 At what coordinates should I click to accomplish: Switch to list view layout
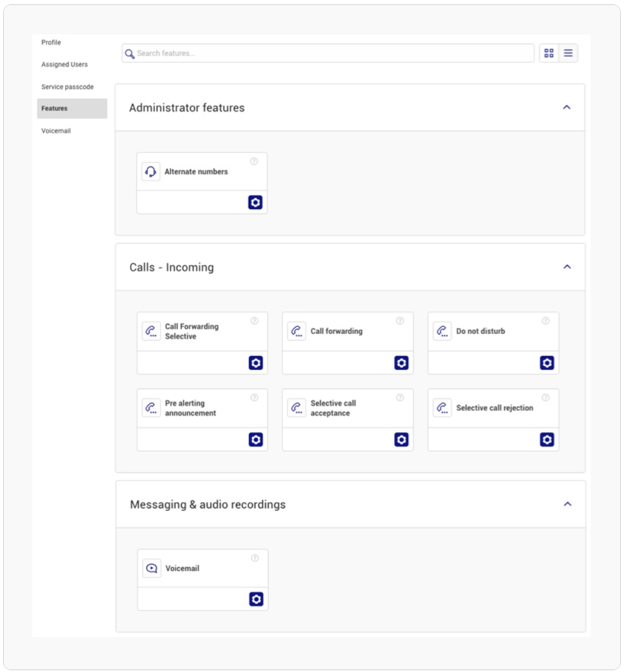[568, 53]
